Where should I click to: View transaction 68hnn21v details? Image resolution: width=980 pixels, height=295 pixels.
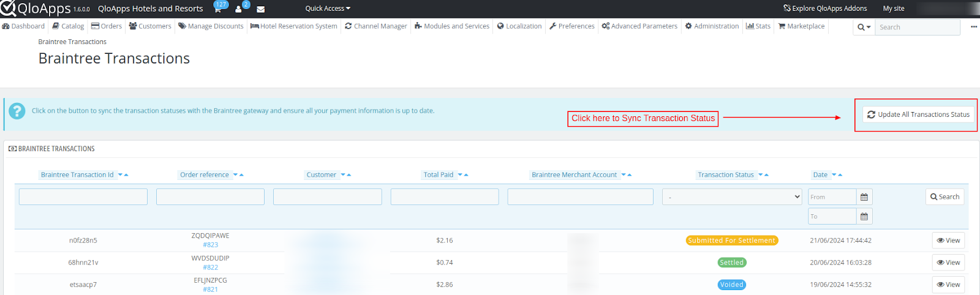click(948, 263)
